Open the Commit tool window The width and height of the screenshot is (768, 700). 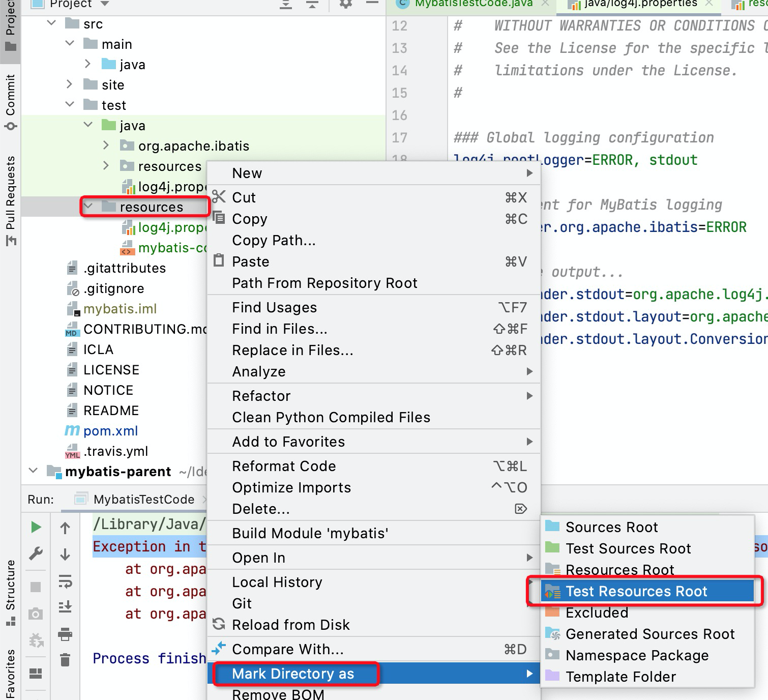(x=10, y=102)
